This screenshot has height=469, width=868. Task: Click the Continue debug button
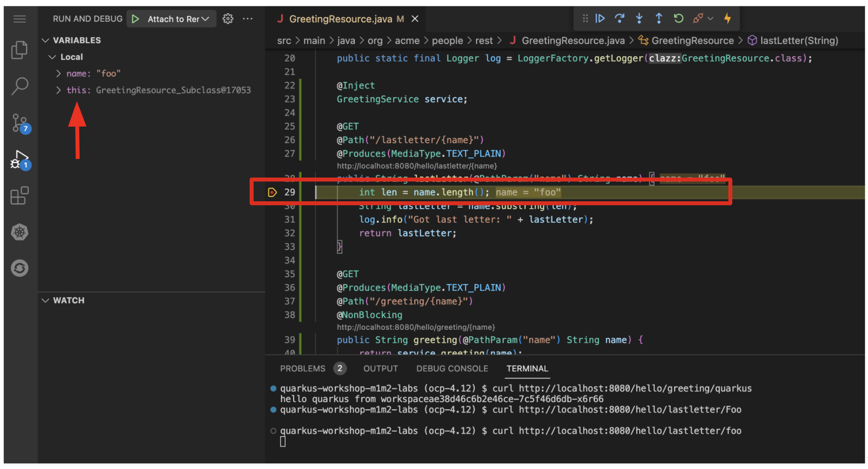click(x=600, y=19)
